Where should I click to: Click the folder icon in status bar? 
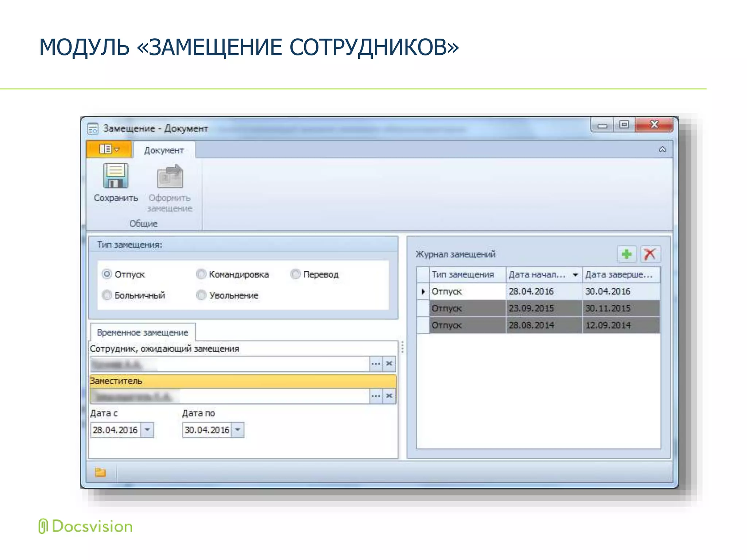(x=100, y=472)
